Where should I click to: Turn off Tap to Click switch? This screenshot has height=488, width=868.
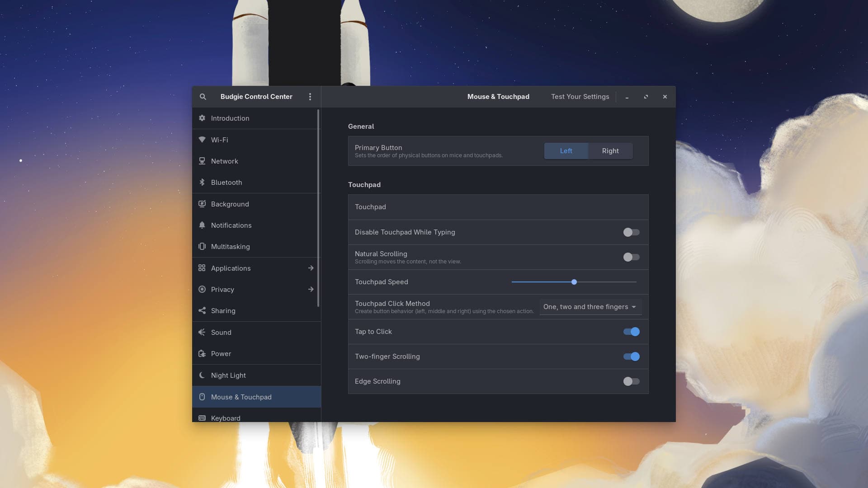[631, 332]
